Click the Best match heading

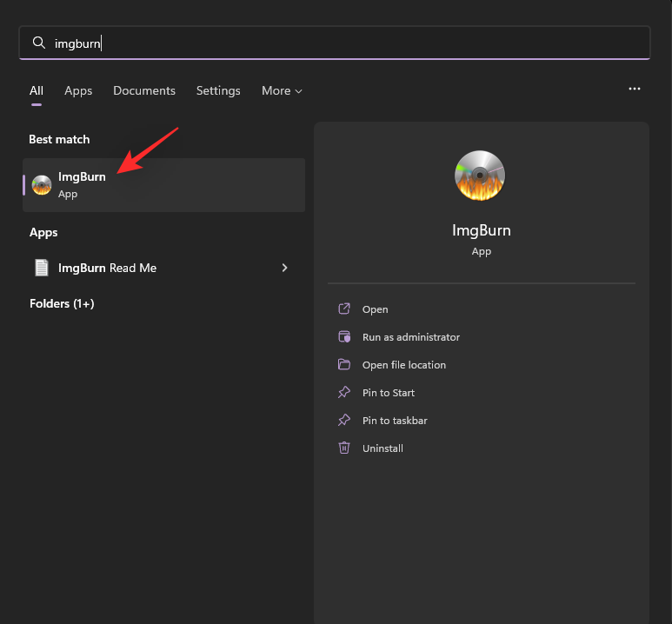pos(59,139)
